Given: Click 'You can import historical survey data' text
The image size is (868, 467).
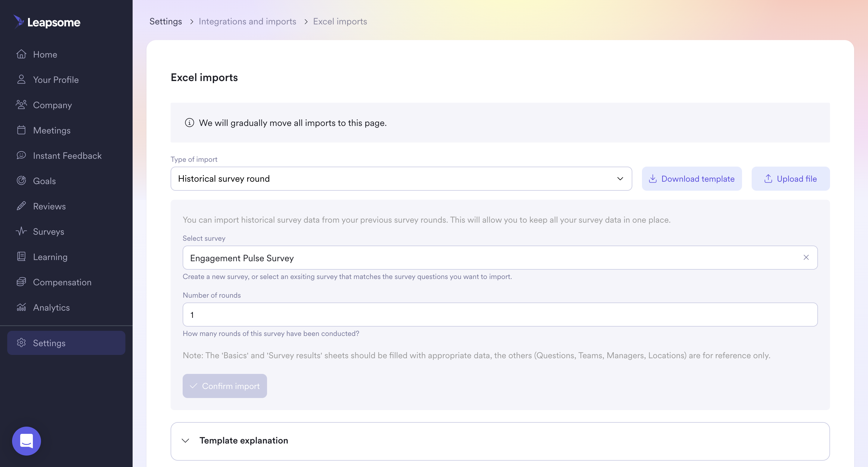Looking at the screenshot, I should pos(426,220).
